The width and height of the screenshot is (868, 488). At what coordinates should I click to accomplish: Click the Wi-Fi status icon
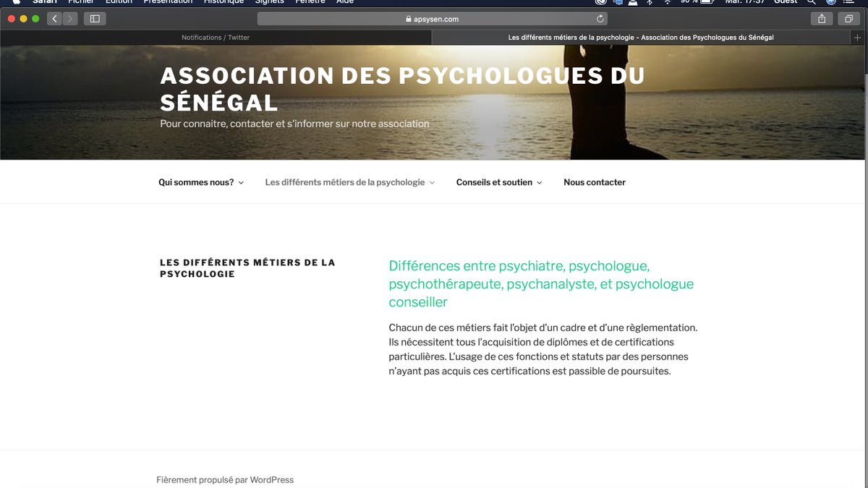[668, 2]
